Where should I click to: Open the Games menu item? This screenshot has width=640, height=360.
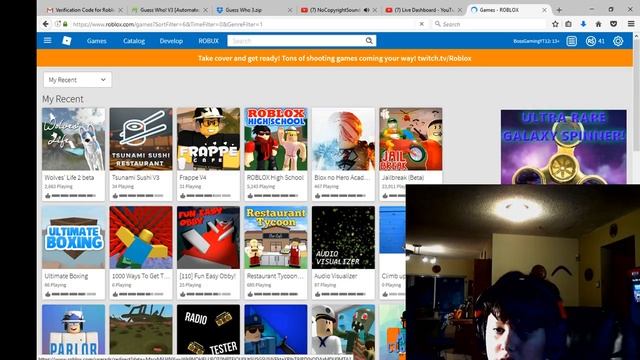tap(97, 41)
